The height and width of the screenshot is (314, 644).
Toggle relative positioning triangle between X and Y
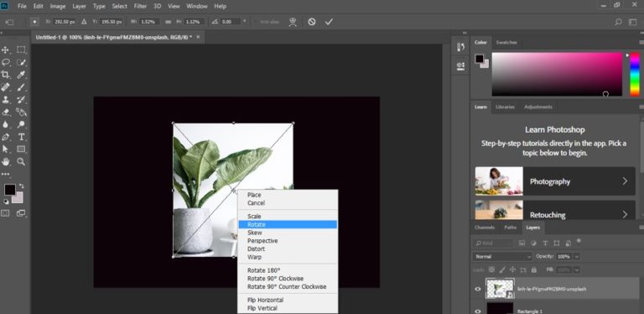pos(84,22)
